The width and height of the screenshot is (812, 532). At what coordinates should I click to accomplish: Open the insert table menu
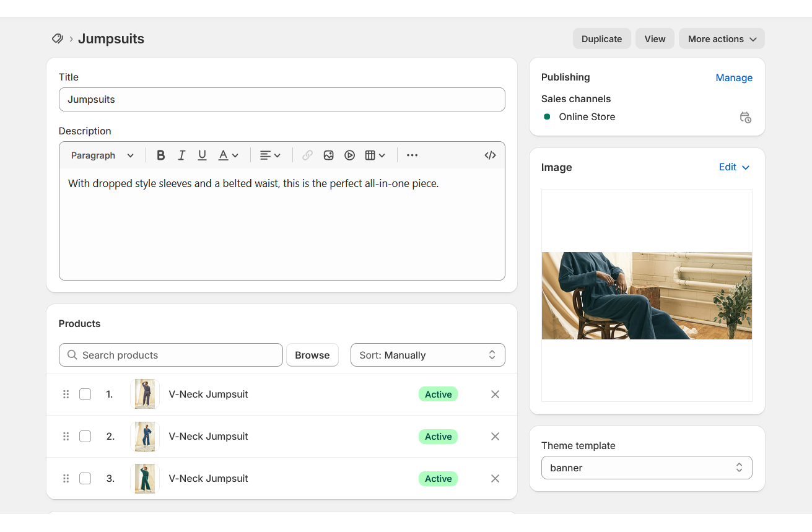375,155
